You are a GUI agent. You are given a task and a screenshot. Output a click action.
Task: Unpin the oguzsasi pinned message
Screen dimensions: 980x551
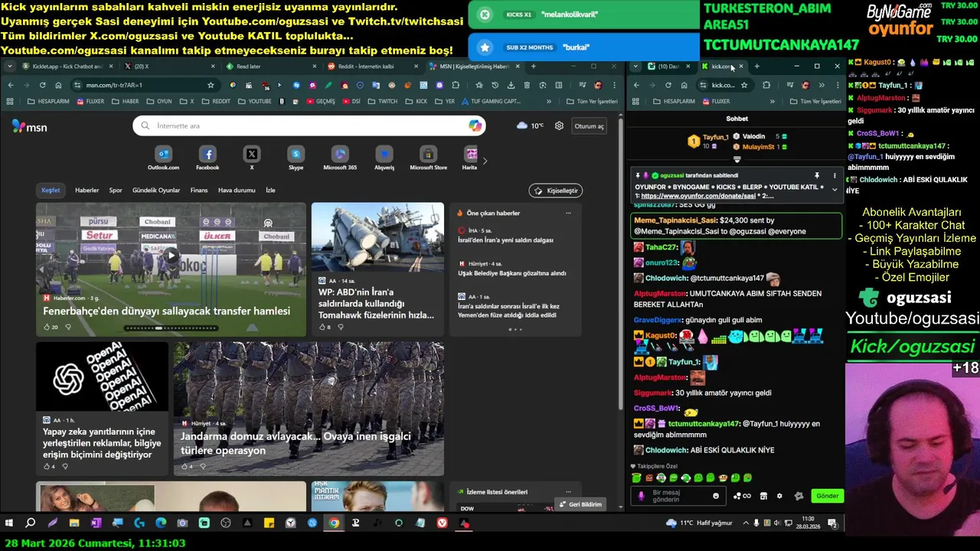pyautogui.click(x=817, y=175)
